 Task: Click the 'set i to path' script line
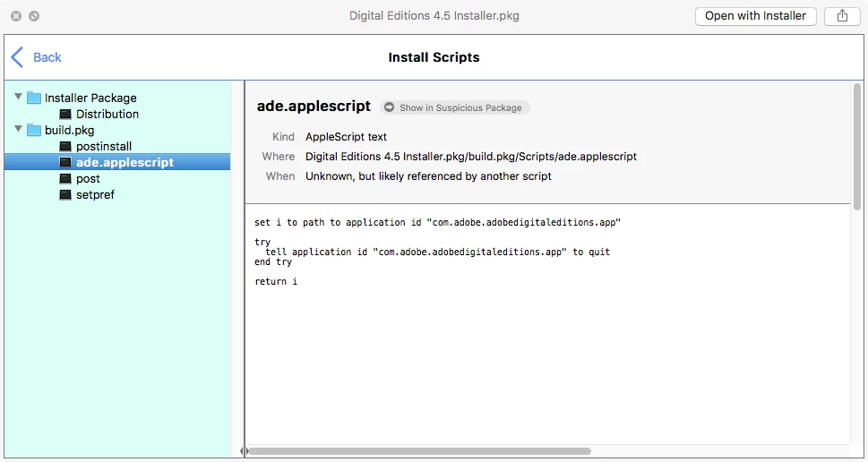coord(437,222)
